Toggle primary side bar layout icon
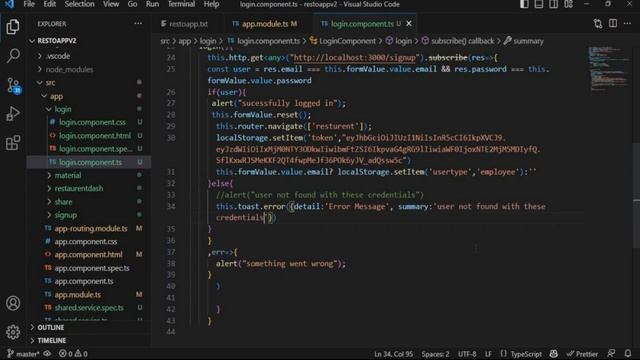 tap(524, 4)
